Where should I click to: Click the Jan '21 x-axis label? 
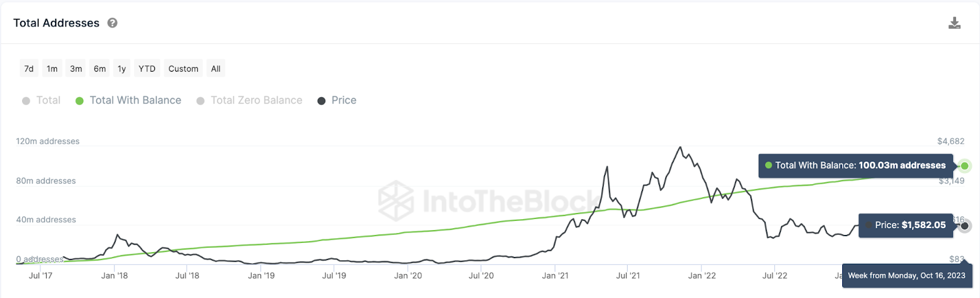point(555,276)
